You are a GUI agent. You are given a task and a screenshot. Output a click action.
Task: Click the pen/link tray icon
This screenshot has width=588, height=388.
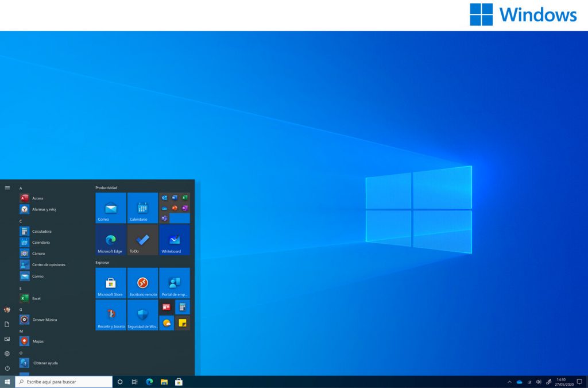coord(548,382)
